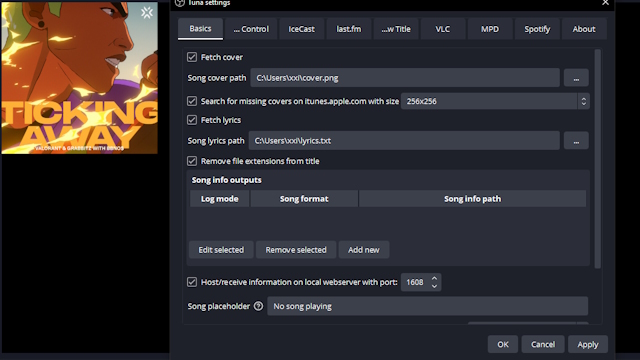
Task: Open the 256x256 cover size dropdown
Action: [495, 101]
